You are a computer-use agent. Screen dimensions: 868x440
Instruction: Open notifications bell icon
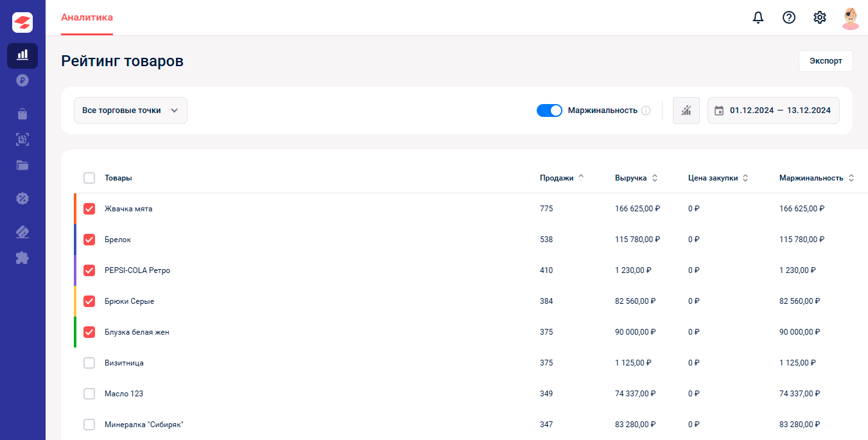point(758,17)
